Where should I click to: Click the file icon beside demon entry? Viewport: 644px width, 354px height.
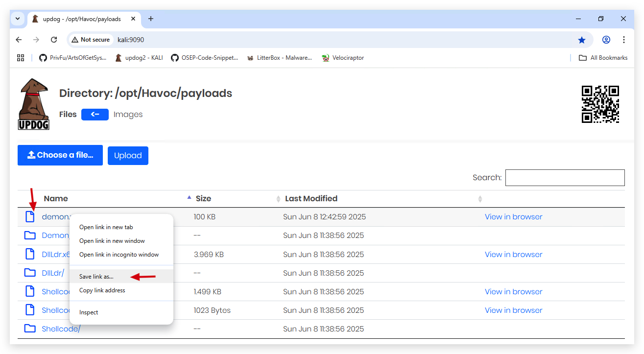point(30,217)
